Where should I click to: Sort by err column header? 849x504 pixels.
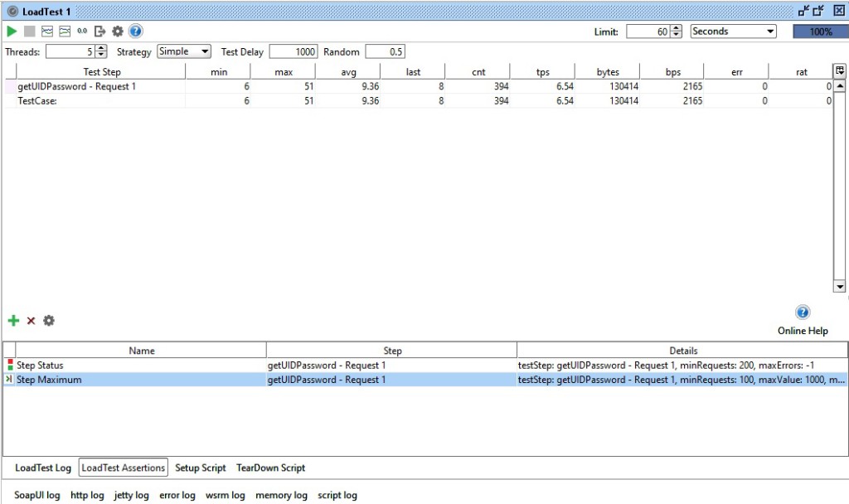[736, 72]
